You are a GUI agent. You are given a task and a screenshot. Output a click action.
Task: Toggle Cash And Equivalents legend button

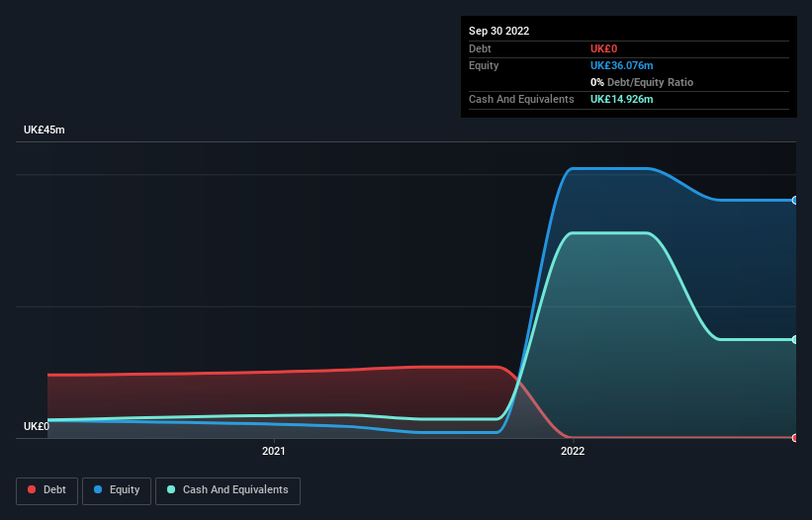[227, 490]
